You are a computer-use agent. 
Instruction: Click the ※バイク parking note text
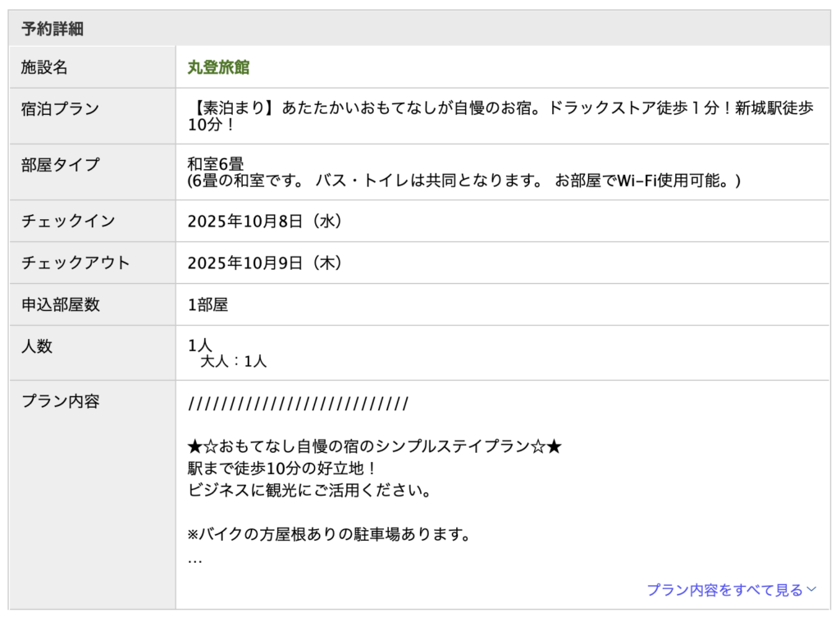tap(328, 534)
